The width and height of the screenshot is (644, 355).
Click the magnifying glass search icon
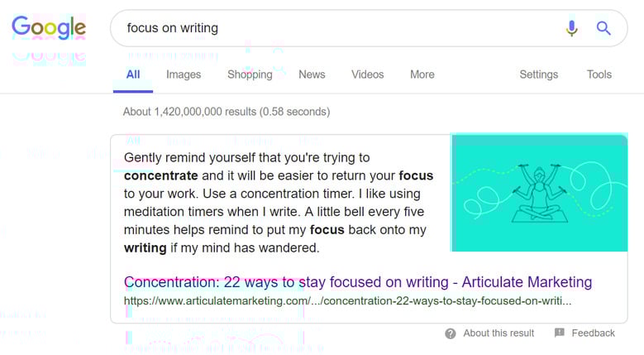click(x=604, y=29)
